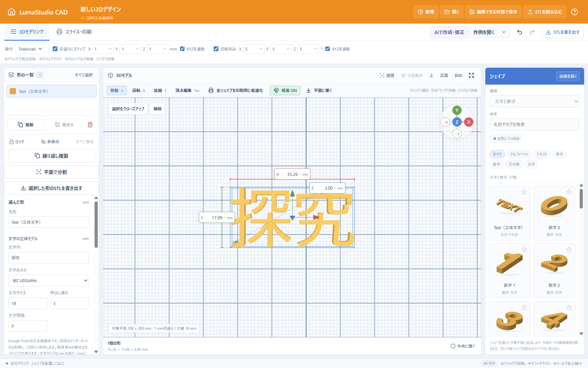Toggle the XYZを連動 checkbox beside the degree sign
Viewport: 588px width, 368px height.
[328, 49]
